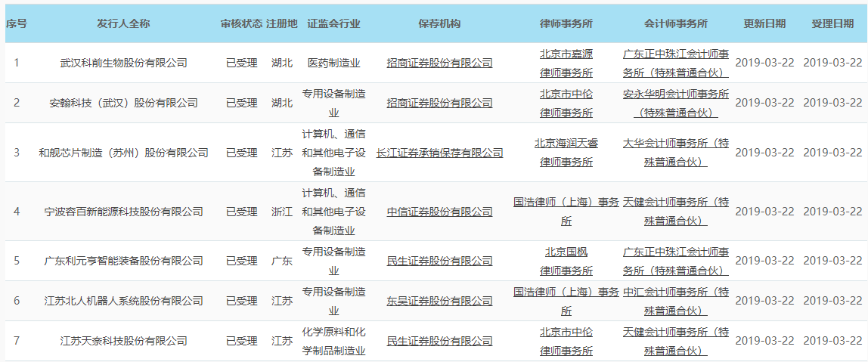Select 广东利元亨智能装备股份有限公司 issuer name
Image resolution: width=868 pixels, height=362 pixels.
click(123, 261)
